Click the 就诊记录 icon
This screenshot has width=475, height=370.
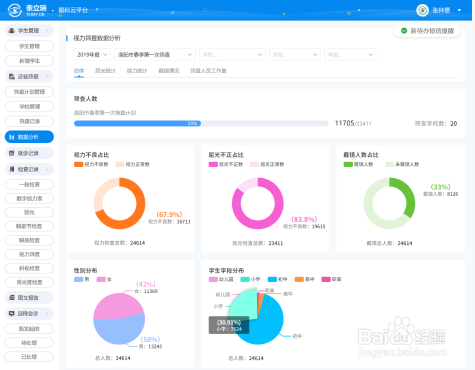(11, 153)
